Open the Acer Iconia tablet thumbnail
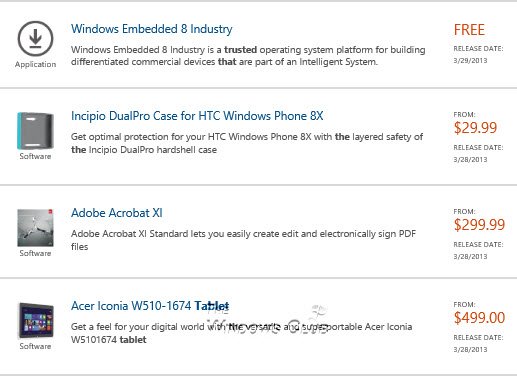 [x=36, y=320]
